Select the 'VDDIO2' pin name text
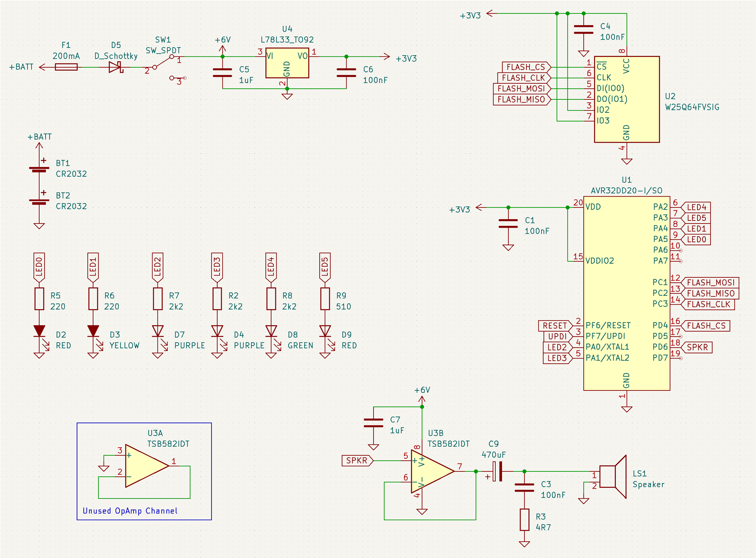The width and height of the screenshot is (756, 558). [600, 261]
